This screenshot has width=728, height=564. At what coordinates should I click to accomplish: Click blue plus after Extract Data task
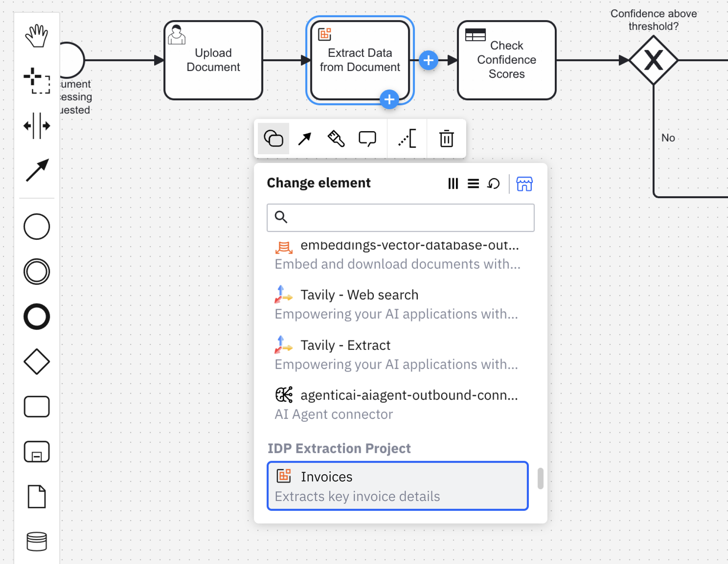[x=428, y=60]
